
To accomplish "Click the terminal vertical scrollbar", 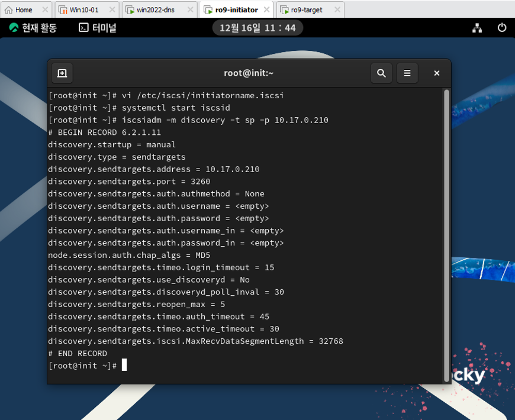I will [446, 235].
